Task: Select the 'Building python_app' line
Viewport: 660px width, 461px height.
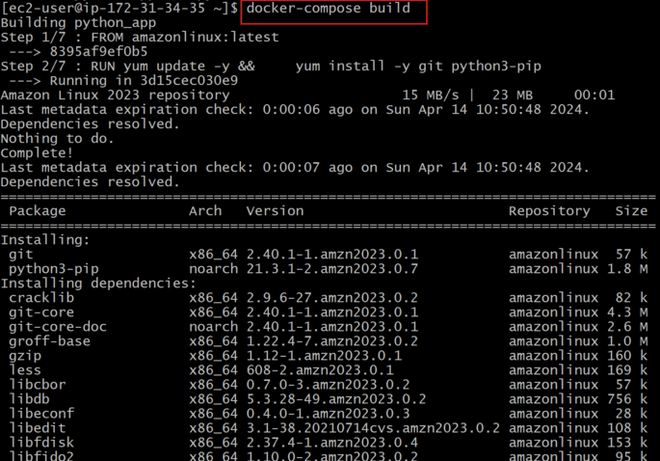Action: tap(78, 23)
